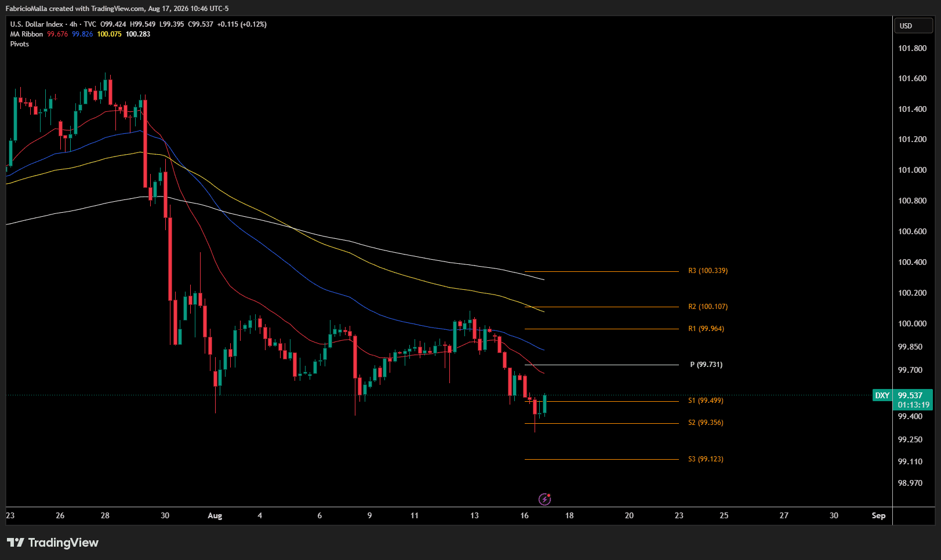Click 100.400 on the price scale

[x=913, y=262]
